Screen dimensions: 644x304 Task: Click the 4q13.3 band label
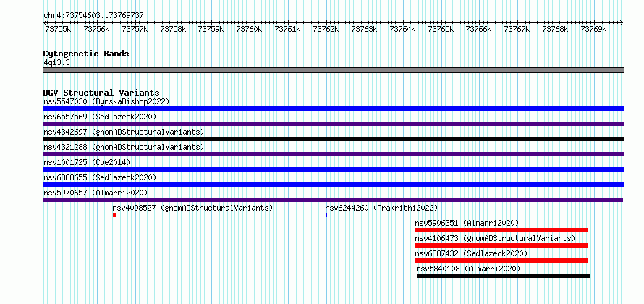coord(56,62)
